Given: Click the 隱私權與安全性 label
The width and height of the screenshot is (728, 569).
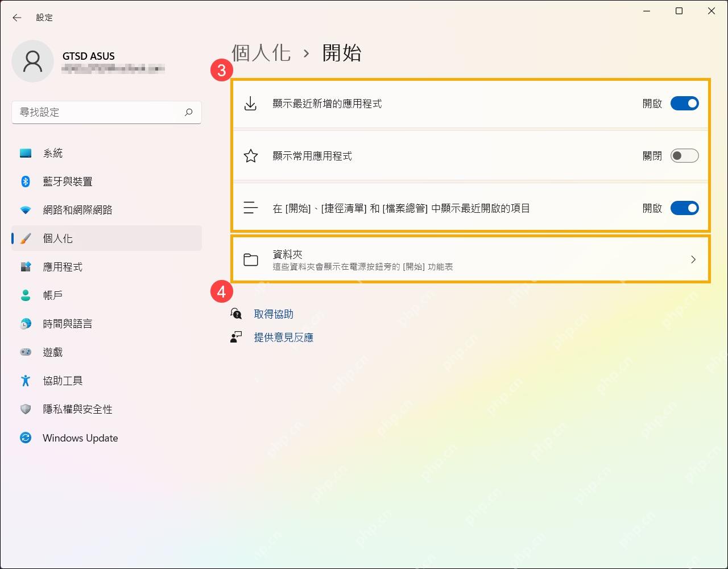Looking at the screenshot, I should click(x=77, y=409).
